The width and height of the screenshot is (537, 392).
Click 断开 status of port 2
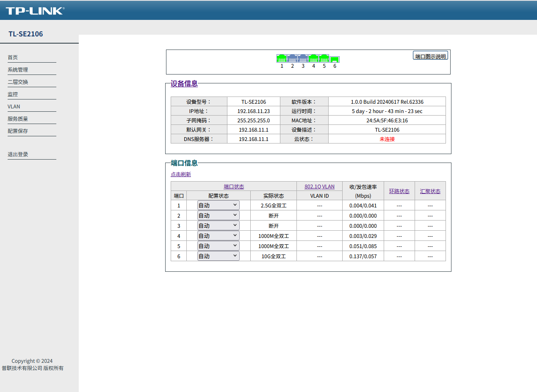click(274, 215)
